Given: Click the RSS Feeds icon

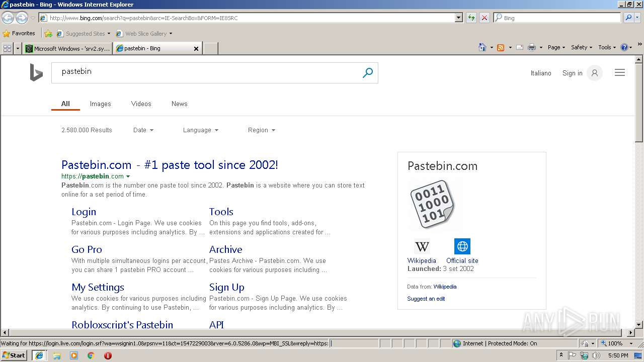Looking at the screenshot, I should (501, 47).
